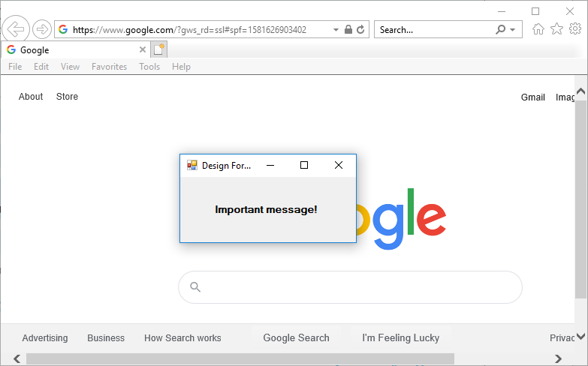Open Favorites with the star icon

556,28
